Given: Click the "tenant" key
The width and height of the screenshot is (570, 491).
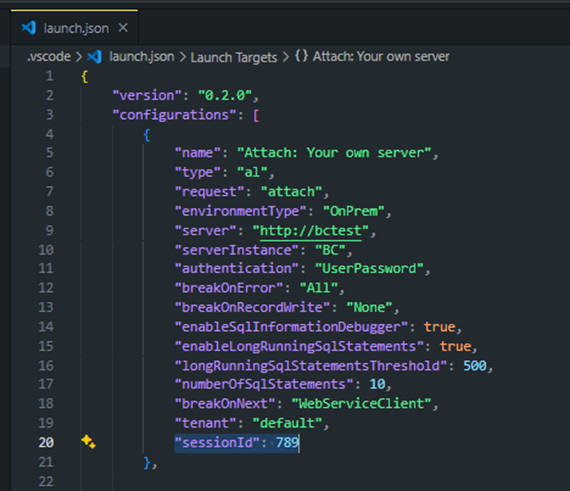Looking at the screenshot, I should click(x=205, y=423).
